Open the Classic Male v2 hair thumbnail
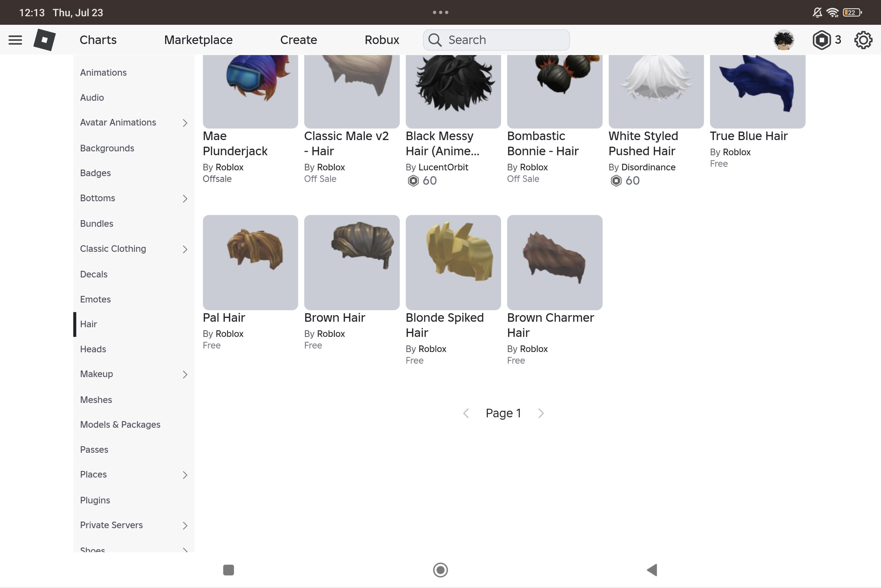This screenshot has width=881, height=588. point(352,92)
